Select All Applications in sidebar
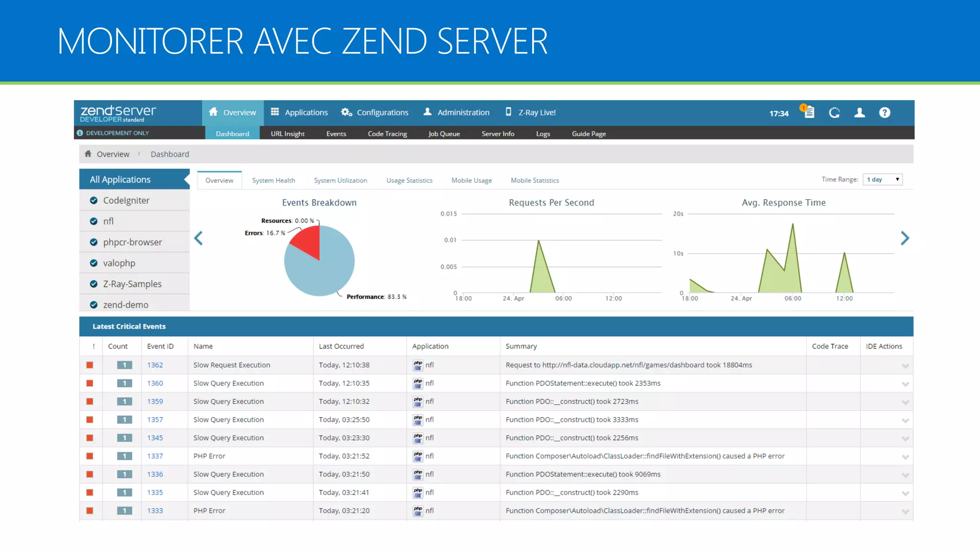Image resolution: width=980 pixels, height=551 pixels. pos(134,179)
